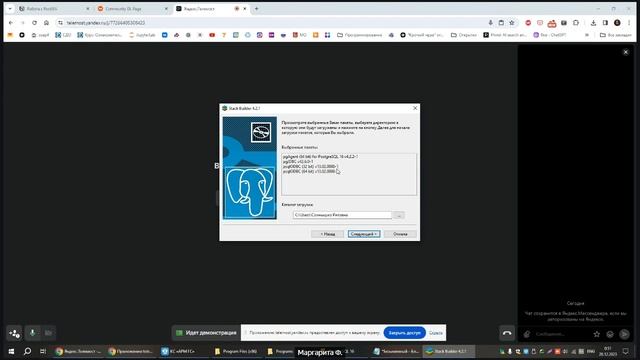This screenshot has height=360, width=640.
Task: Open the Windows Start menu
Action: tap(11, 351)
